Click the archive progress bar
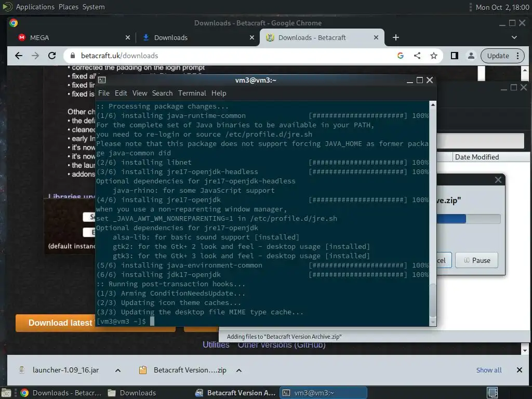Screen dimensions: 532x399 point(468,219)
